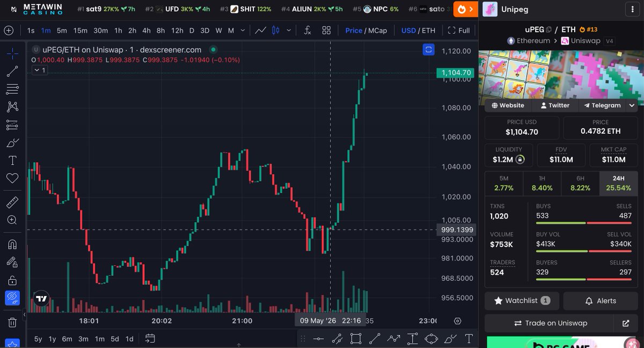
Task: Select the ruler measure tool
Action: 12,202
